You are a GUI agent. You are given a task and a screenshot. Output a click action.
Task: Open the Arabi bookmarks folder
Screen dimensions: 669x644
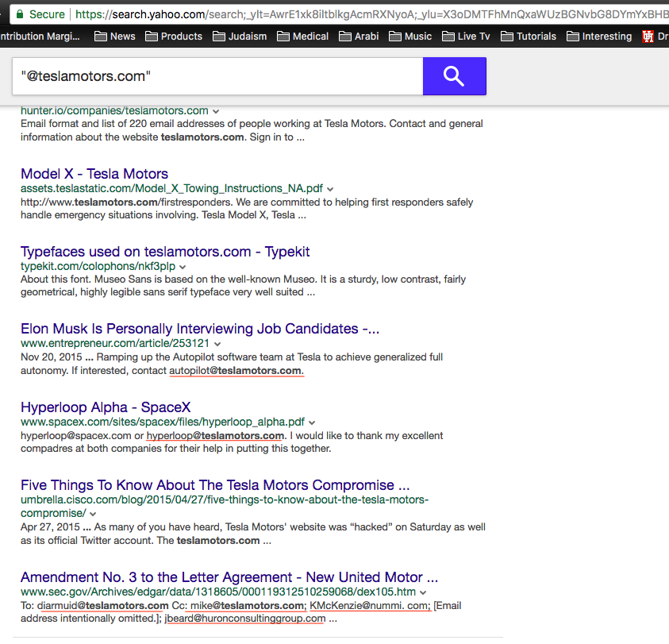coord(359,37)
